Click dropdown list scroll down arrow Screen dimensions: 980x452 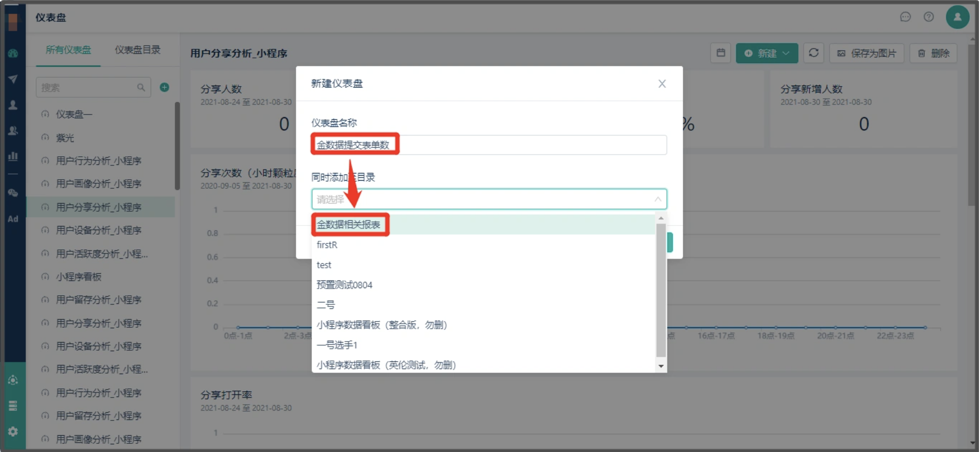(x=661, y=366)
